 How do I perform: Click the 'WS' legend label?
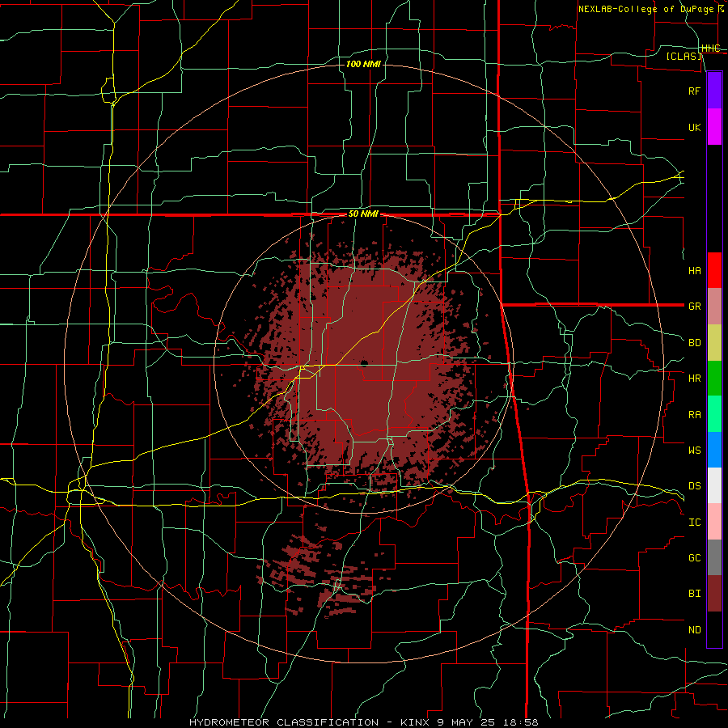694,450
